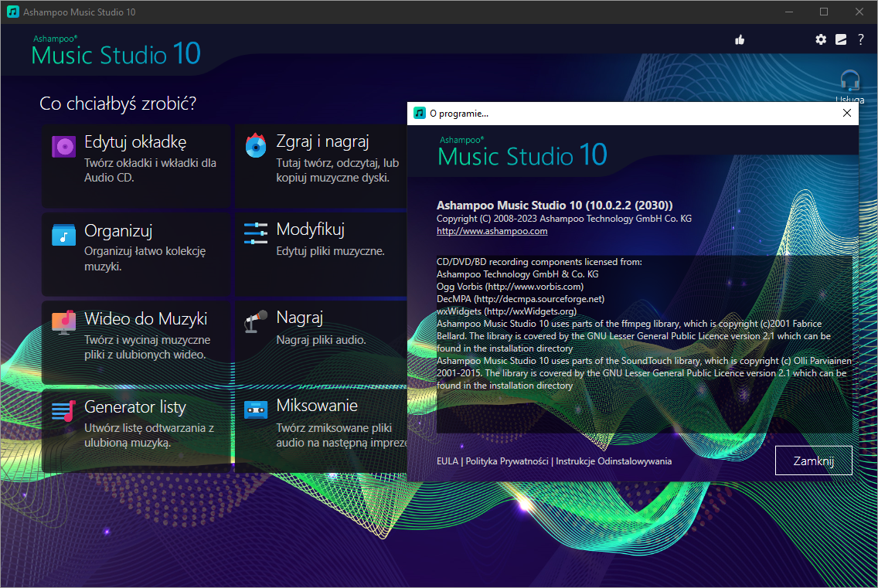Choose the Nagraj tile heading

[300, 318]
